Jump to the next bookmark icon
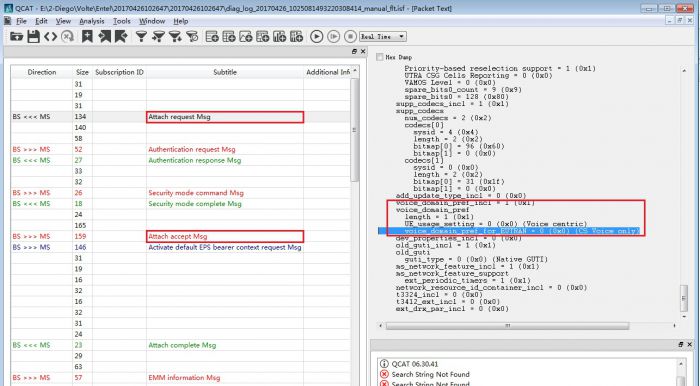 coord(121,37)
